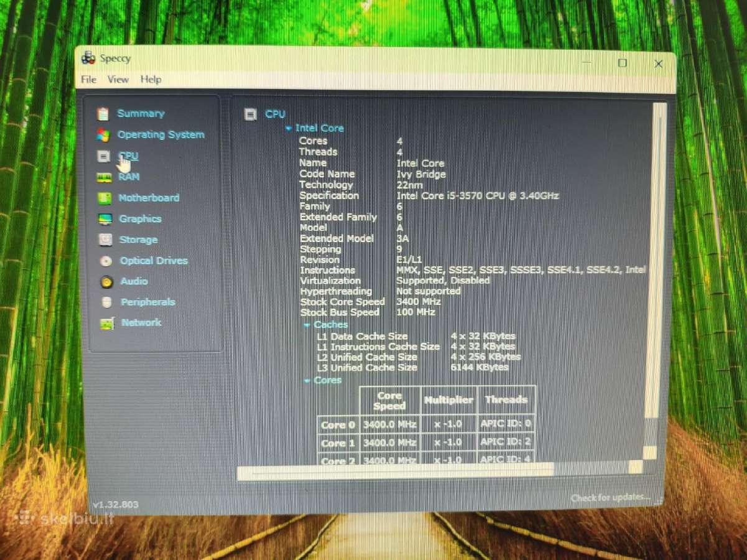747x560 pixels.
Task: Click the APIC ID: 2 cell
Action: click(506, 442)
